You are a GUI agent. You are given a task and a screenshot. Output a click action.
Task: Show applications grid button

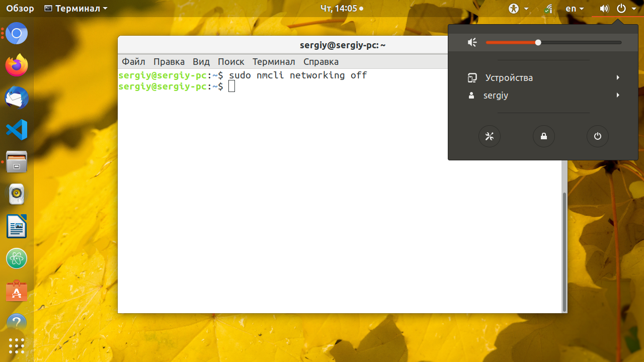(x=17, y=345)
